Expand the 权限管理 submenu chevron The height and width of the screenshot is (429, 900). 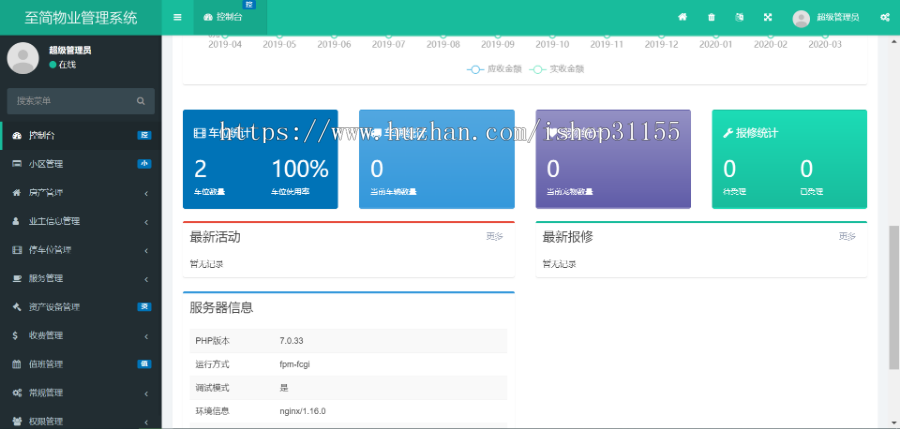[146, 422]
